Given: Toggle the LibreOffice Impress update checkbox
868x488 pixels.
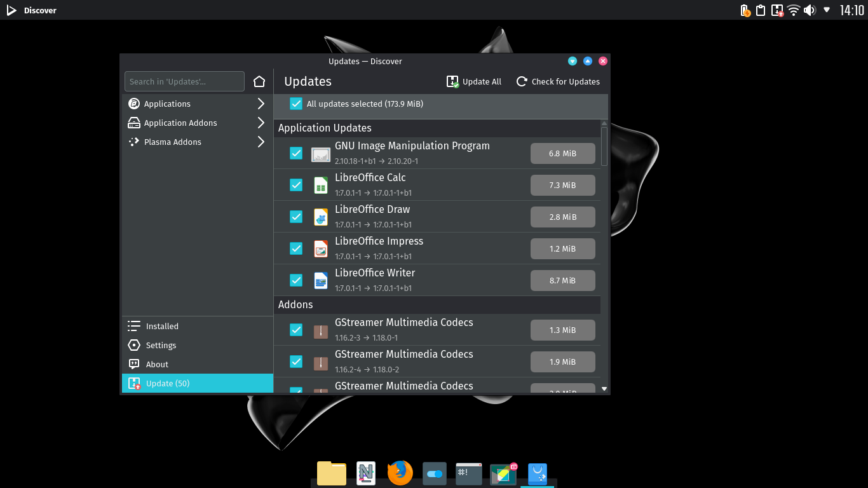Looking at the screenshot, I should pyautogui.click(x=296, y=248).
